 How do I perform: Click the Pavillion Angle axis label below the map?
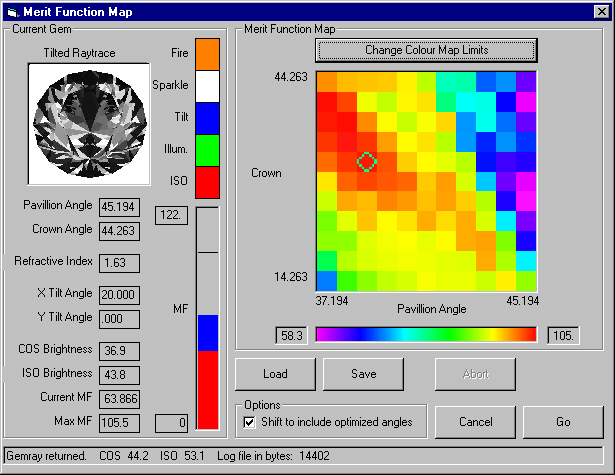point(431,309)
